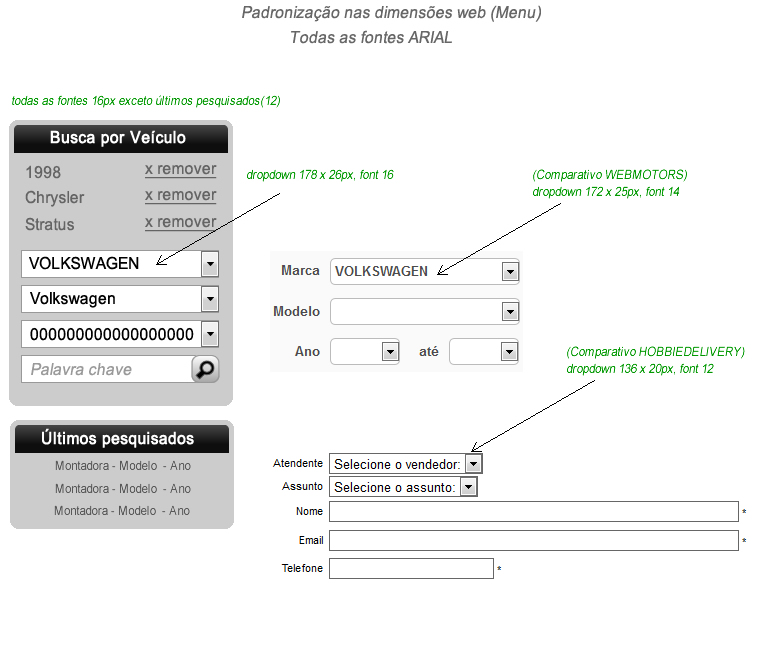Image resolution: width=757 pixels, height=662 pixels.
Task: Select first Montadora - Modelo - Ano entry
Action: (122, 466)
